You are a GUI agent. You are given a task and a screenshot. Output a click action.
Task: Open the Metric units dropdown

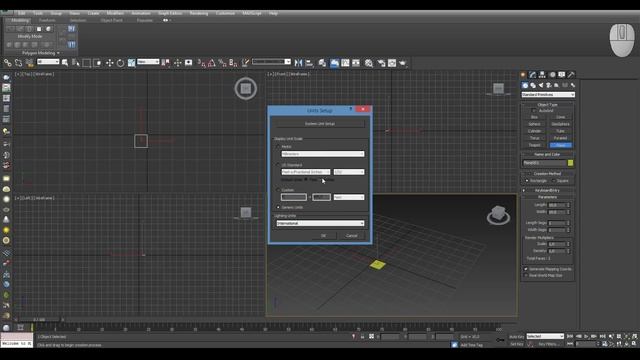pos(323,154)
